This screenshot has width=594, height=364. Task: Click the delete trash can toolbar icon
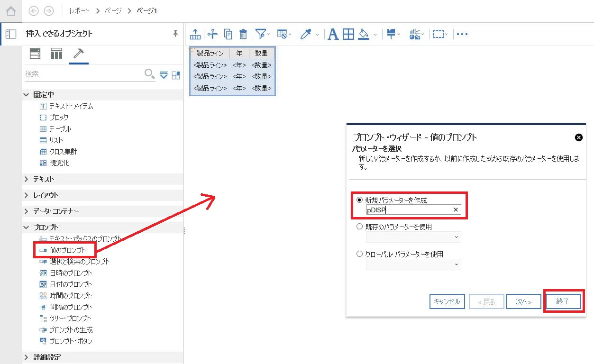click(x=243, y=34)
